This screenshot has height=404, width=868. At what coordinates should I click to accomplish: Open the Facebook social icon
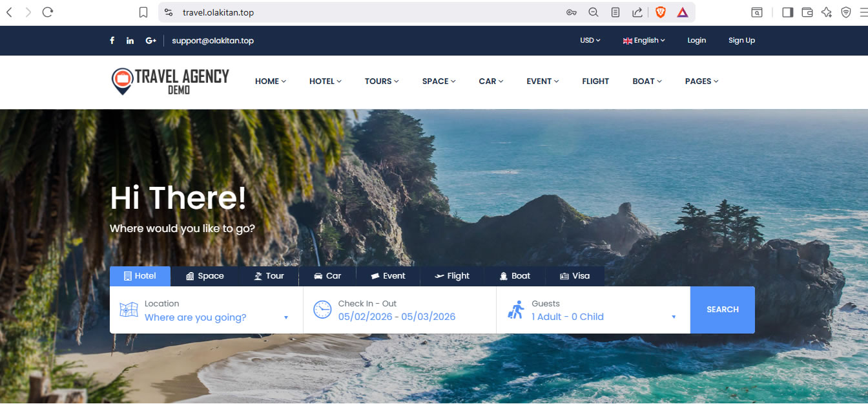pyautogui.click(x=112, y=40)
